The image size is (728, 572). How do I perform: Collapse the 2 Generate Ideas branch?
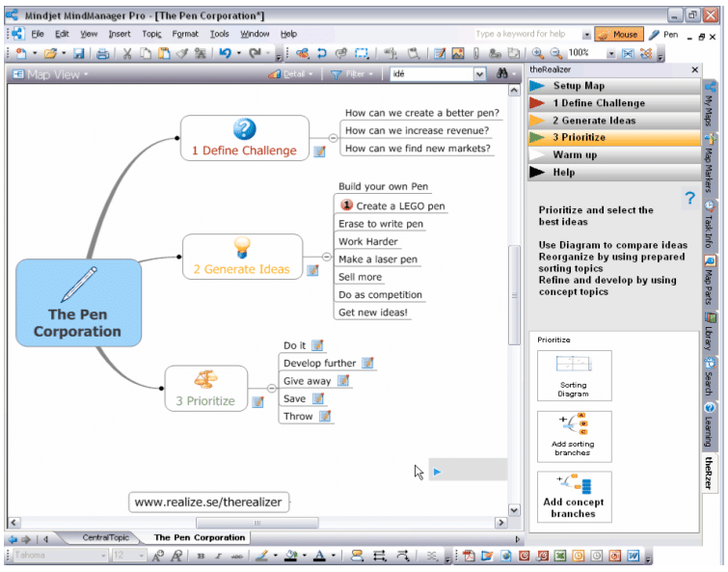coord(326,257)
